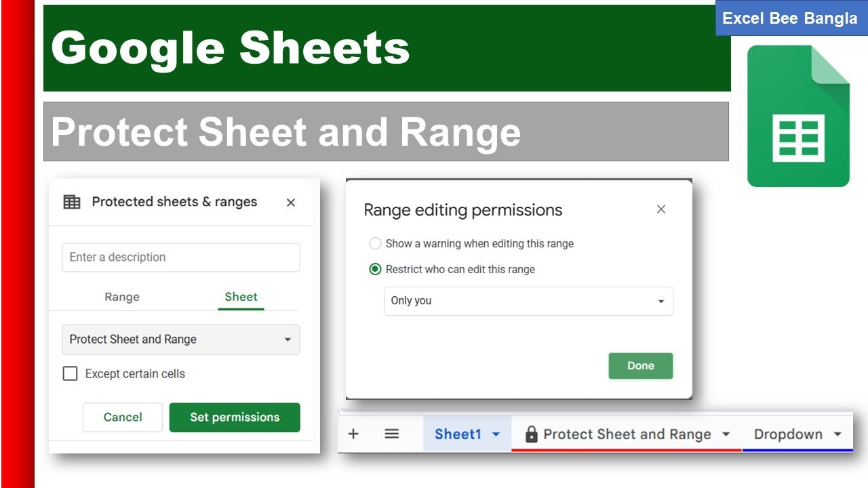
Task: Switch to the Sheet tab in panel
Action: pos(241,297)
